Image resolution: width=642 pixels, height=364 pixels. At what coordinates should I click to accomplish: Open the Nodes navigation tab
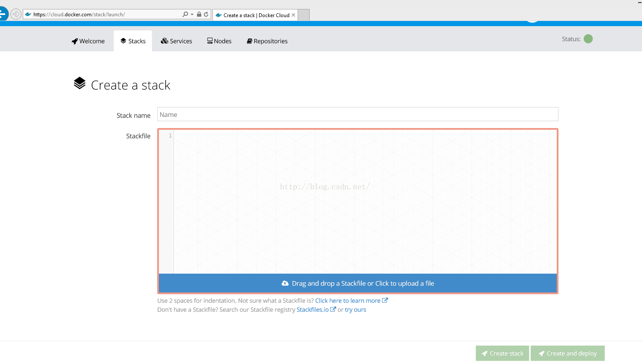[219, 41]
